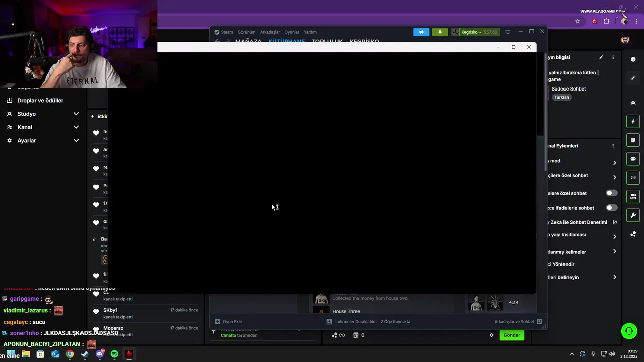Open chat settings gear beside Gönder
This screenshot has height=362, width=644.
pyautogui.click(x=492, y=335)
